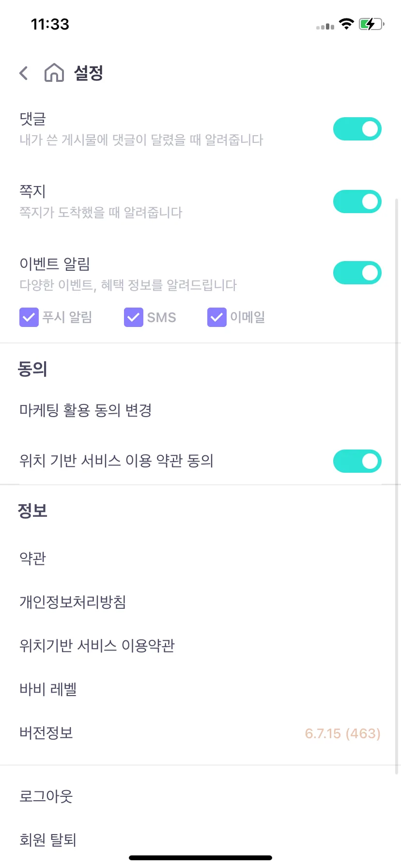
Task: Uncheck the 푸시 알림 checkbox
Action: coord(29,317)
